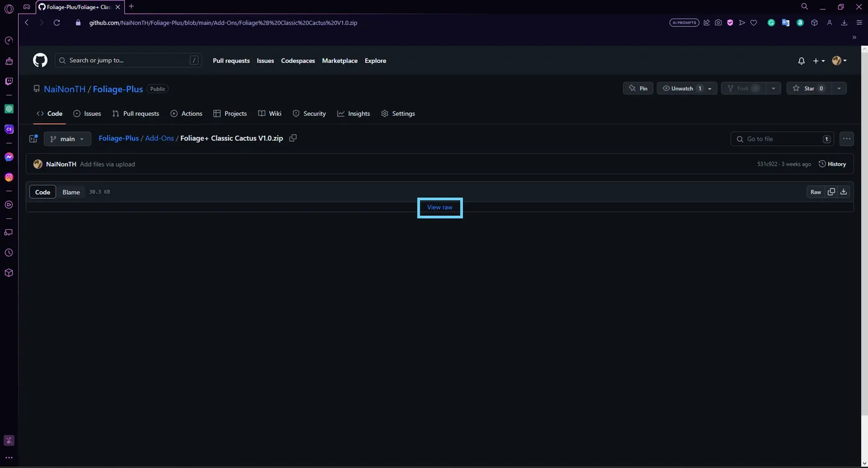Go back to the previous page
868x468 pixels.
pos(27,23)
